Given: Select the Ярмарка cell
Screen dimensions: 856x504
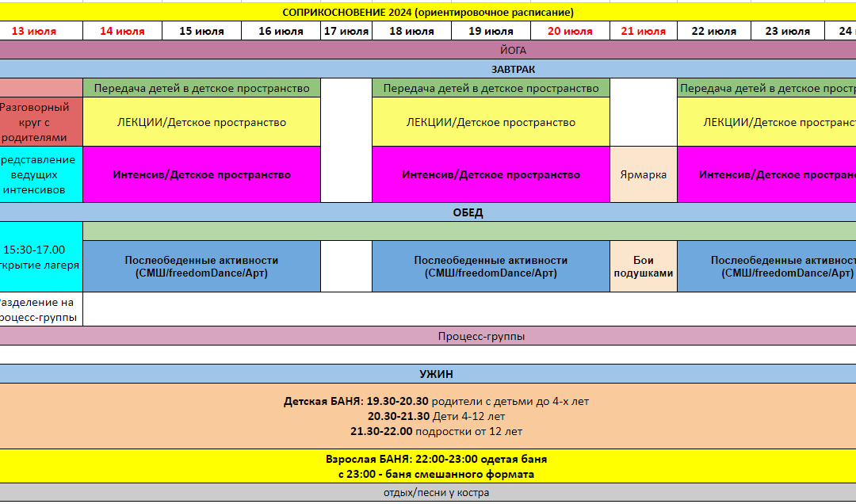Looking at the screenshot, I should pyautogui.click(x=643, y=174).
